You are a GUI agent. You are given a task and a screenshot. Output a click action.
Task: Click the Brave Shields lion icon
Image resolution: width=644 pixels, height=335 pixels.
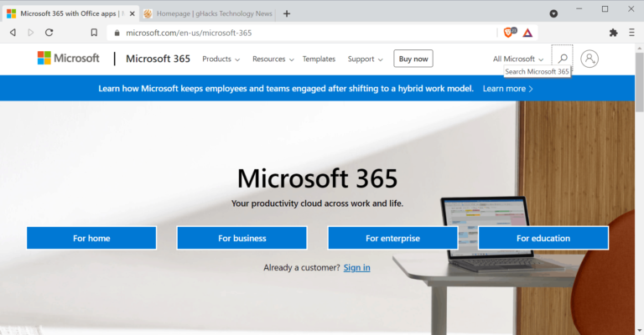[509, 33]
